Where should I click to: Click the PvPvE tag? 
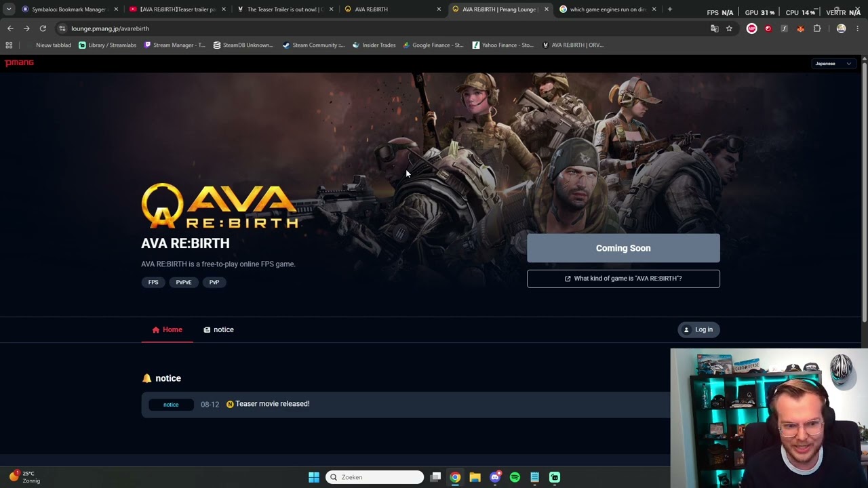click(184, 283)
